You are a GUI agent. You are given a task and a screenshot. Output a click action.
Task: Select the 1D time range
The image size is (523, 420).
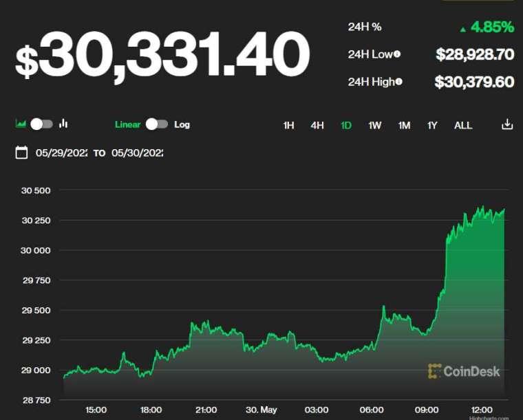346,125
